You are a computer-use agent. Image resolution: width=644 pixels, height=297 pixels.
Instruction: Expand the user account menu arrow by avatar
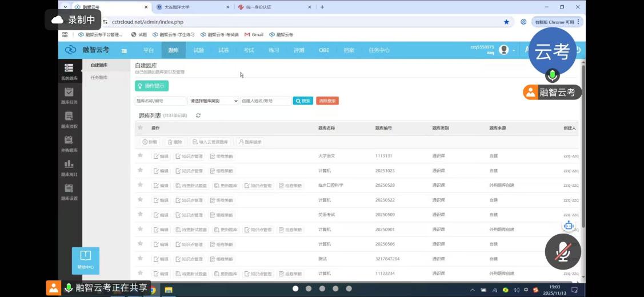513,50
